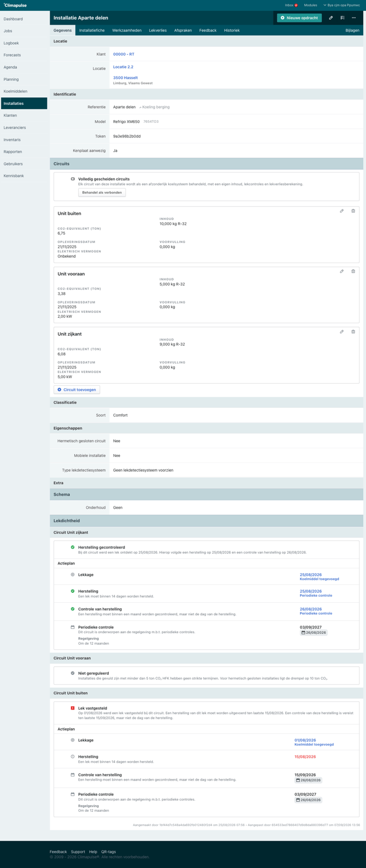This screenshot has height=868, width=366.
Task: Edit the Unit zijkant circuit
Action: 342,332
